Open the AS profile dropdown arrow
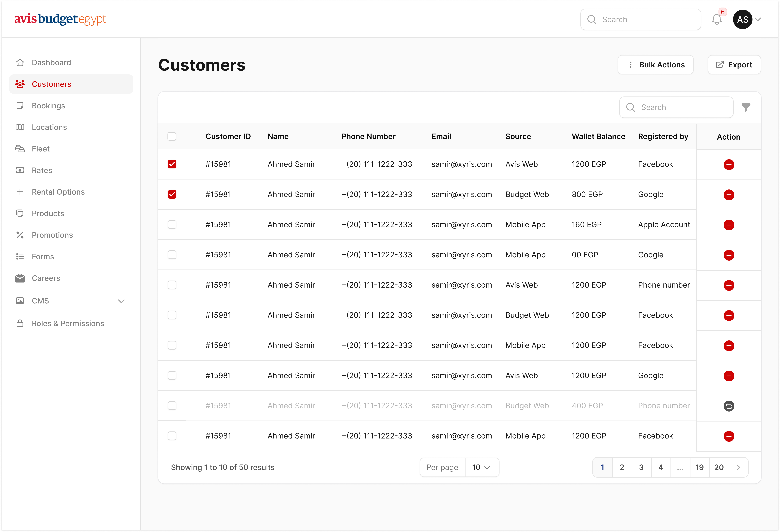This screenshot has height=532, width=780. click(x=758, y=19)
